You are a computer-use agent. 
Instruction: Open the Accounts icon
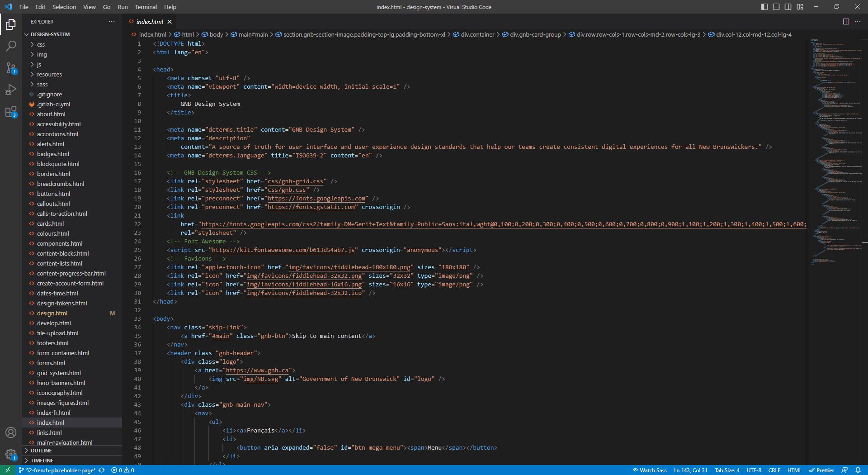pos(11,433)
